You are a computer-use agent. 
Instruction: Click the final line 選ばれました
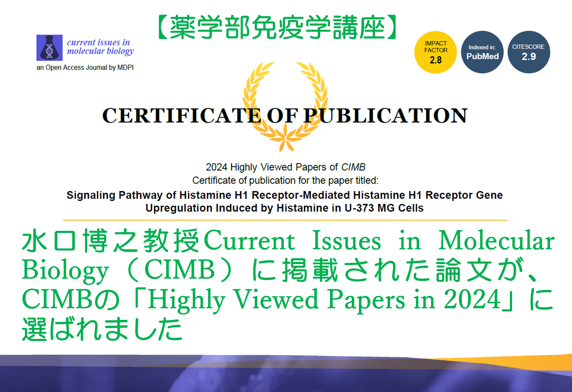pyautogui.click(x=102, y=329)
